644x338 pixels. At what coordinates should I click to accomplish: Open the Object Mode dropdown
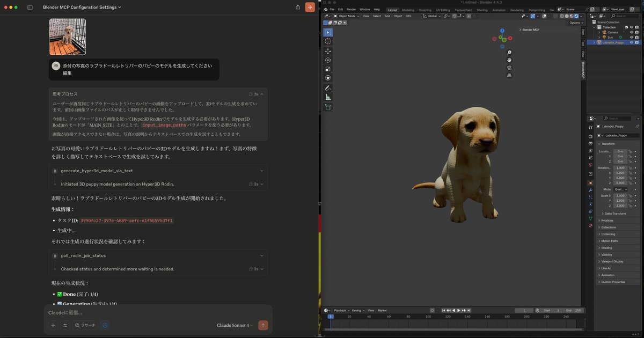coord(346,16)
